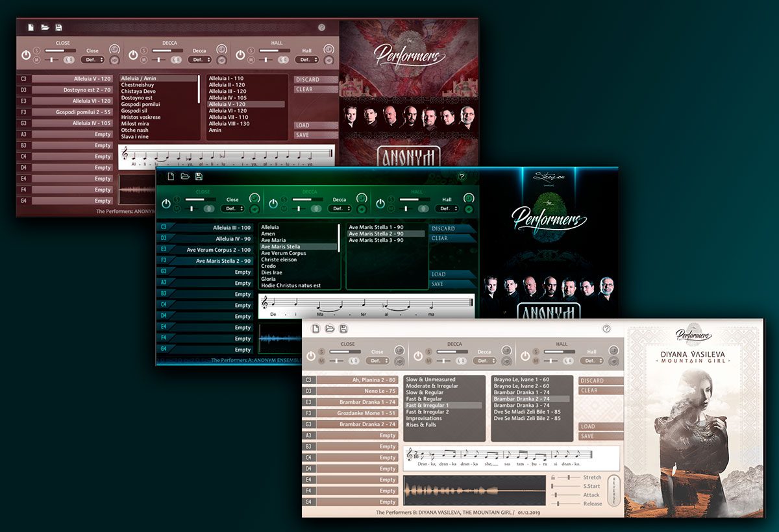This screenshot has height=532, width=779.
Task: Click the HP filter icon for Decca in Mountain Girl window
Action: point(508,361)
